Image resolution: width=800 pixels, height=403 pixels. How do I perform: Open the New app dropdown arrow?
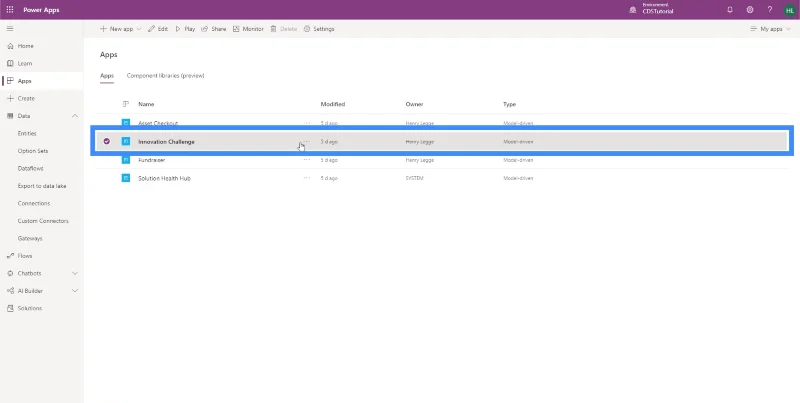tap(139, 29)
